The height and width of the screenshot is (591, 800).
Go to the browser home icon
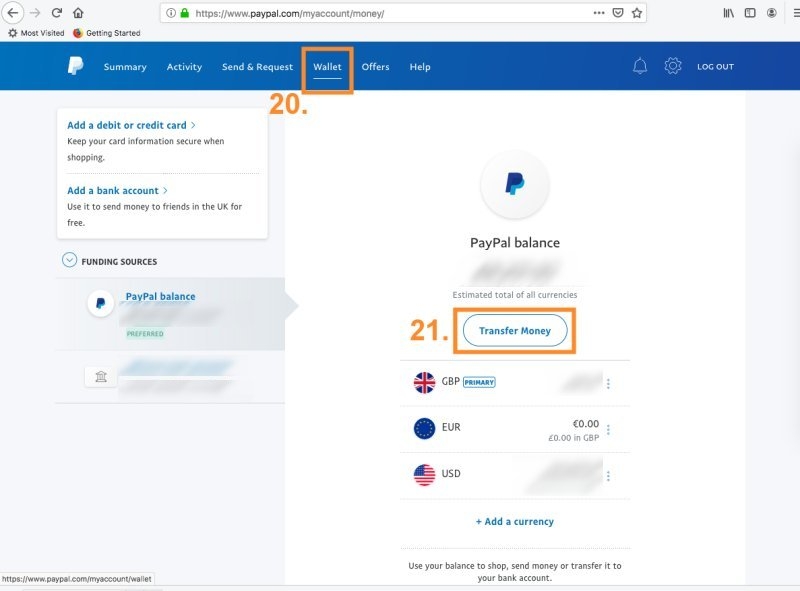[x=78, y=13]
